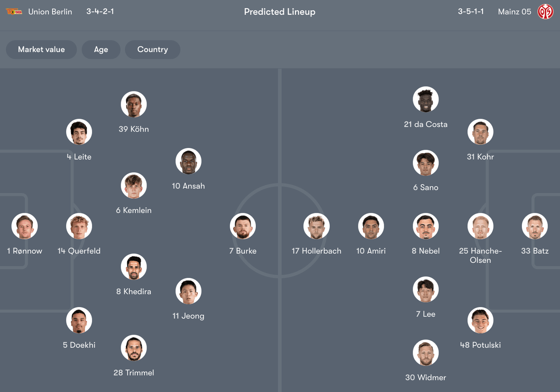Toggle the Country filter chip

152,49
